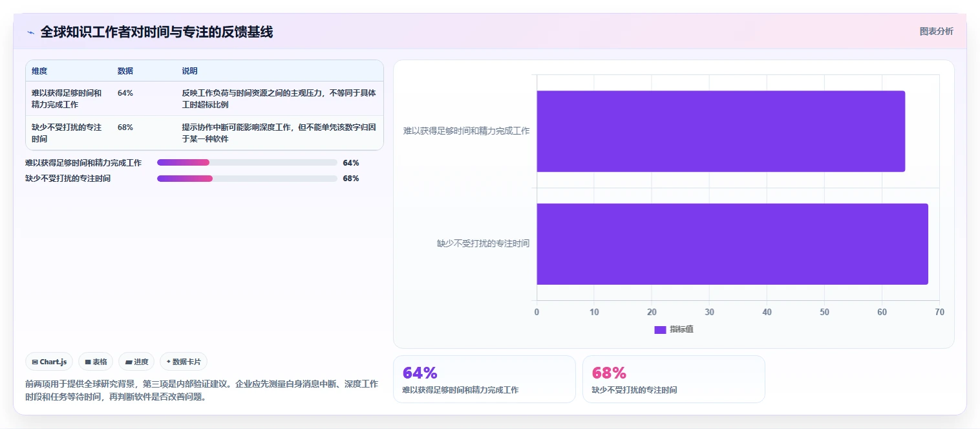This screenshot has width=980, height=429.
Task: Click the progress label 缺少不受打扰的专注时间
Action: (x=68, y=179)
